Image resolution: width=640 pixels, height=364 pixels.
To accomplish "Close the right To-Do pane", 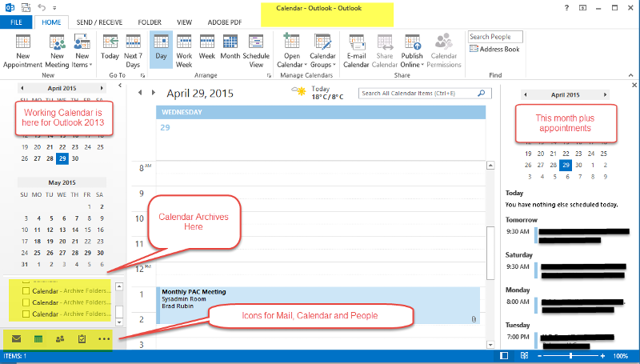I will tap(634, 86).
